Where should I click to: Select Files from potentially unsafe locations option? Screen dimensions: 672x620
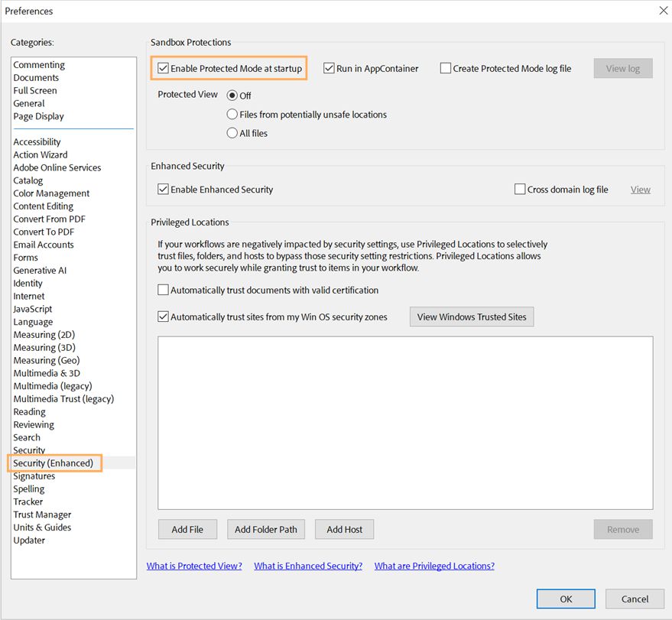point(232,114)
